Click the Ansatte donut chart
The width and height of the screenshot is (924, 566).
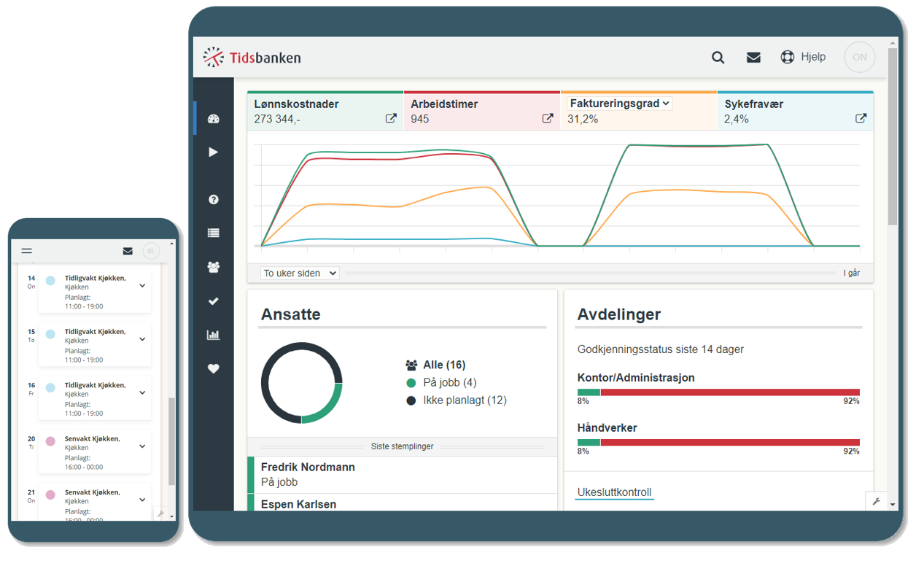pyautogui.click(x=301, y=383)
